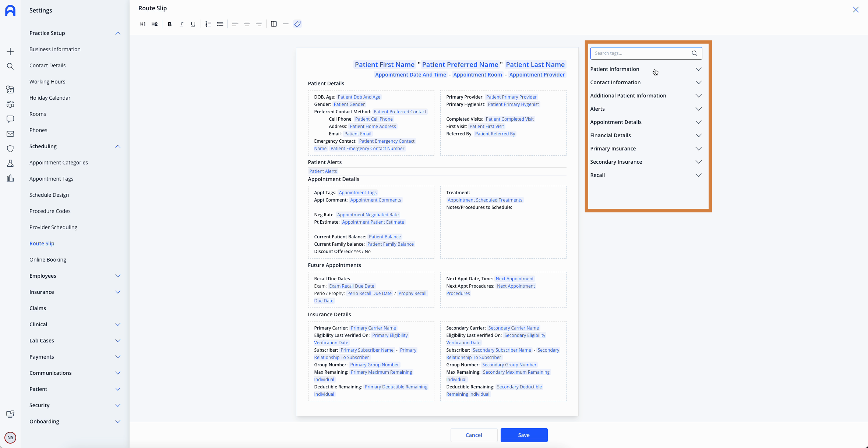Image resolution: width=868 pixels, height=448 pixels.
Task: Open Provider Scheduling settings
Action: (x=53, y=227)
